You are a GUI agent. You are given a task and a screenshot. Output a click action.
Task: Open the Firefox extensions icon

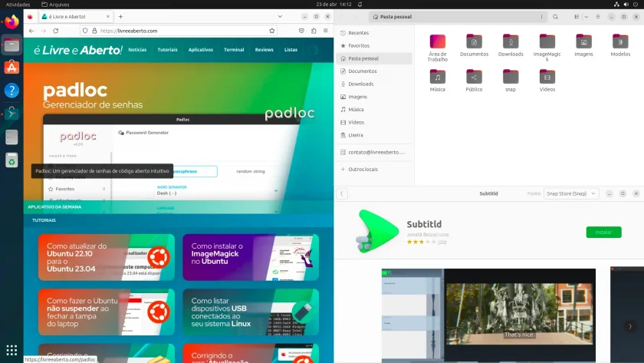pyautogui.click(x=314, y=31)
